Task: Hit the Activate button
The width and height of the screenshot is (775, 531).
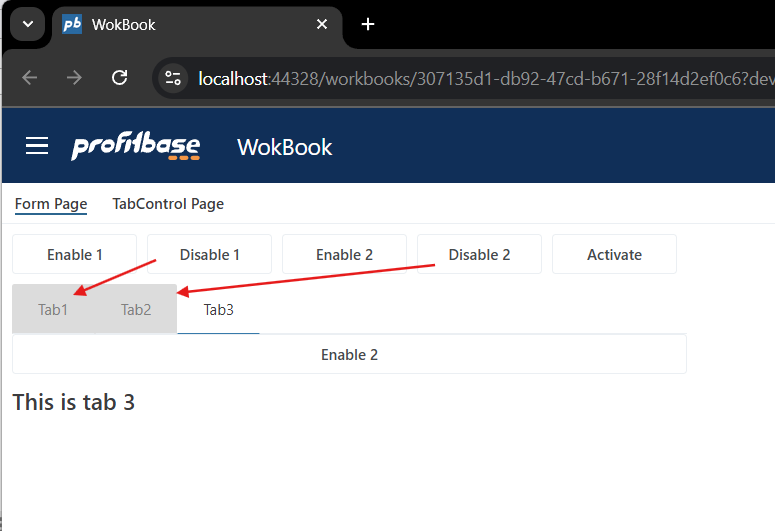Action: 614,255
